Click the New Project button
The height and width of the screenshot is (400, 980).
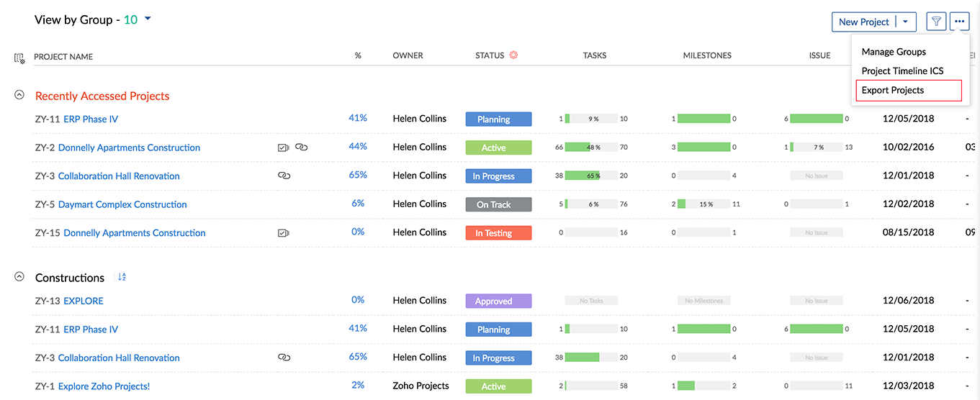click(x=863, y=22)
